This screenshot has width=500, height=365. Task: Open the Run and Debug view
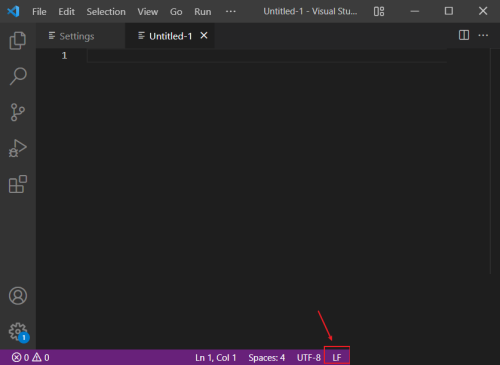tap(18, 148)
